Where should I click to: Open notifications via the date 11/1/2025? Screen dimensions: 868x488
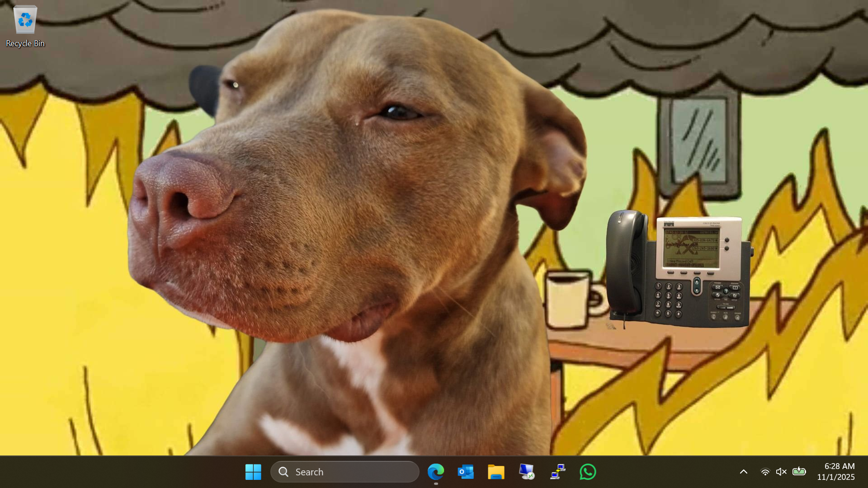click(x=835, y=477)
